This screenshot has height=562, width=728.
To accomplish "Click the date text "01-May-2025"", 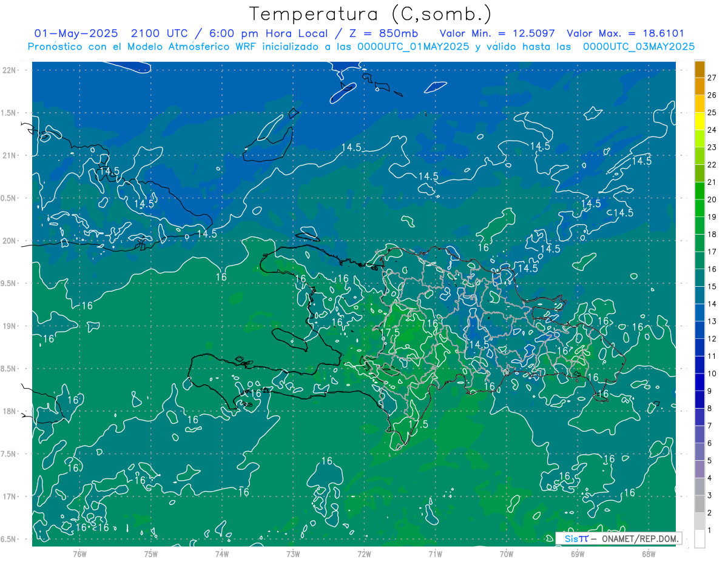I will pyautogui.click(x=76, y=33).
